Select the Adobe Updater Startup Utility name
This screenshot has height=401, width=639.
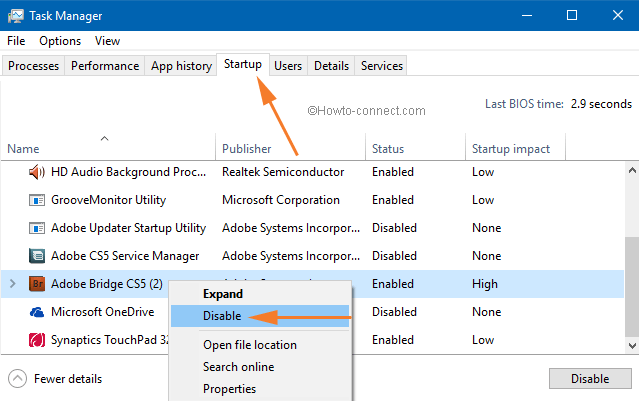[x=128, y=228]
